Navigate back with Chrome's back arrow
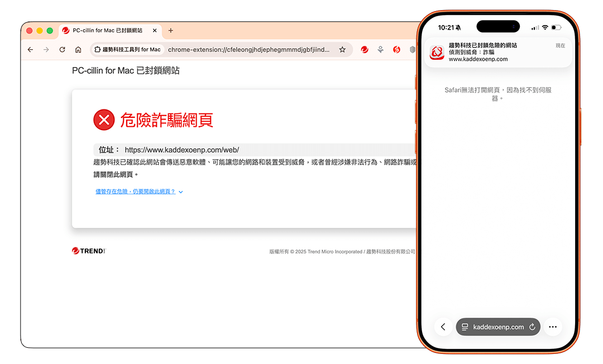The image size is (603, 364). [x=30, y=50]
